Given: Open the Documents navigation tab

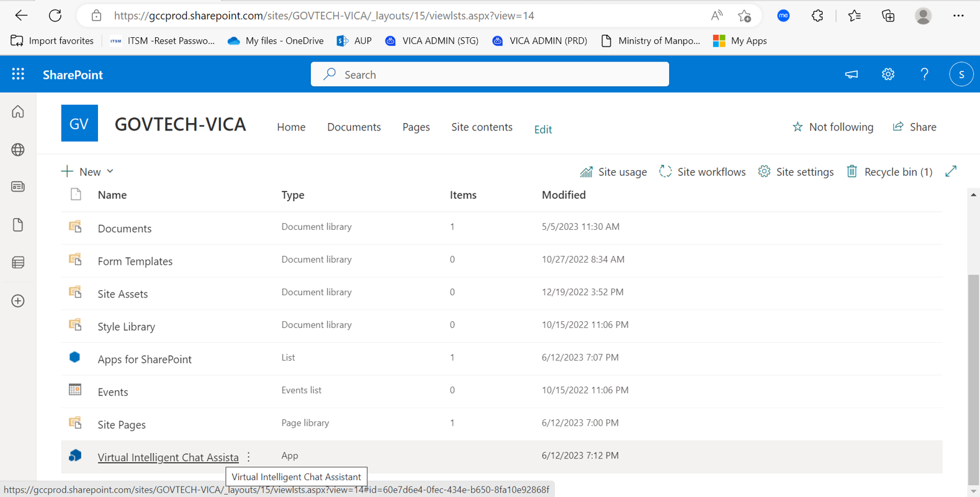Looking at the screenshot, I should [354, 127].
